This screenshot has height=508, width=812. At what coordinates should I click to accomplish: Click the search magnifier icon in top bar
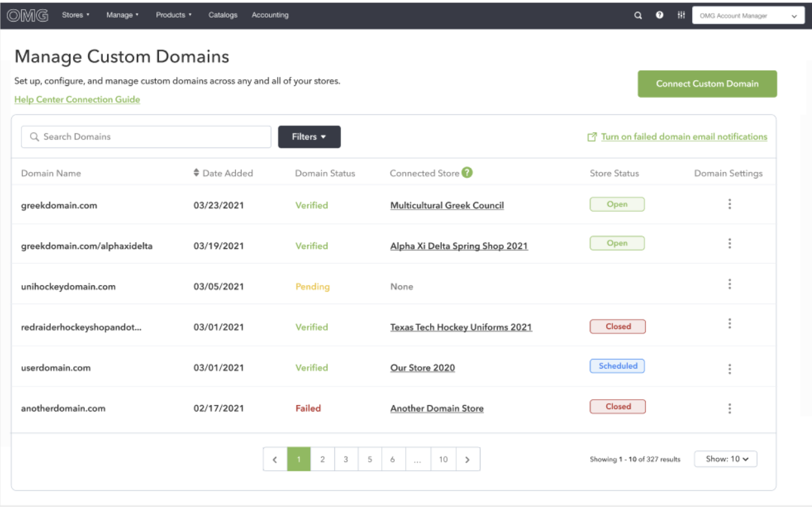tap(639, 16)
